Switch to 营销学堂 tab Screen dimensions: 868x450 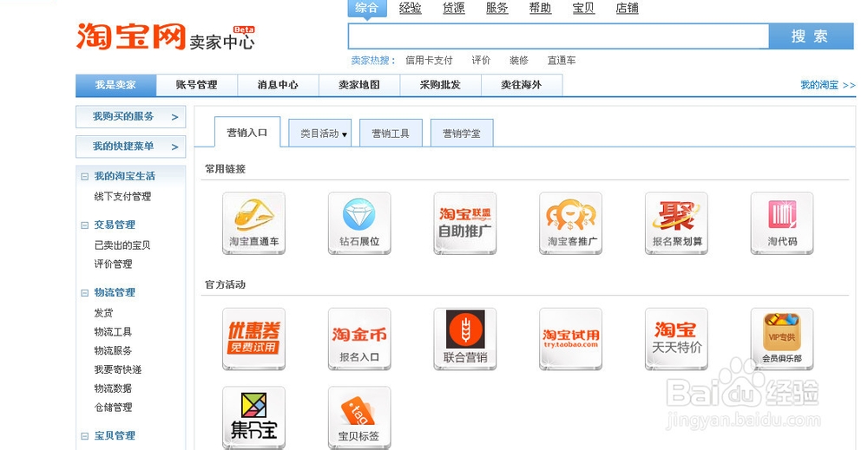point(462,134)
